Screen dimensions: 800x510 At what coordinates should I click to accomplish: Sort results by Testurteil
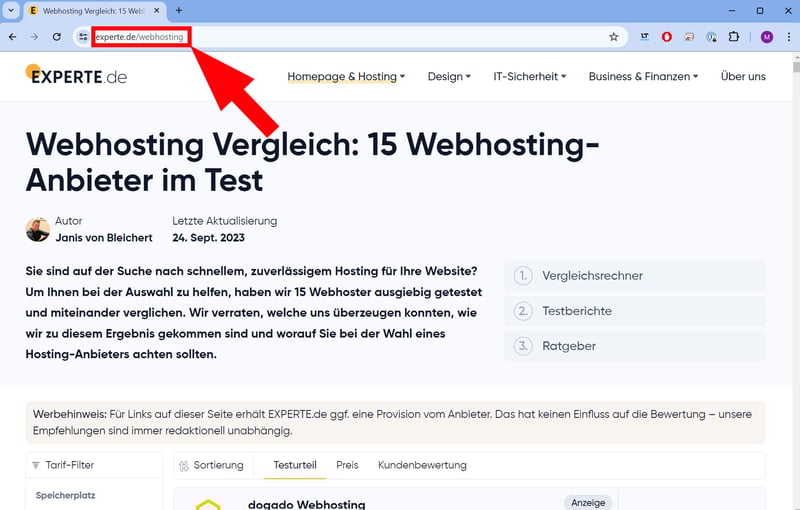pos(295,465)
